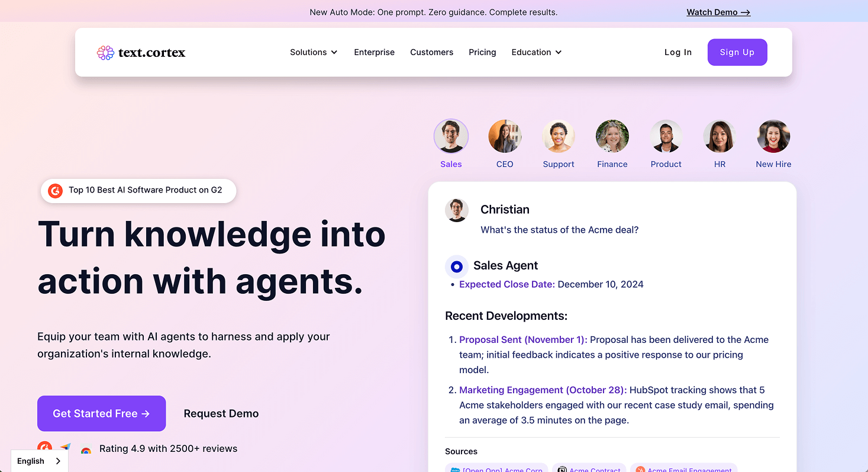The image size is (868, 472).
Task: Select the Sales persona avatar
Action: [x=451, y=136]
